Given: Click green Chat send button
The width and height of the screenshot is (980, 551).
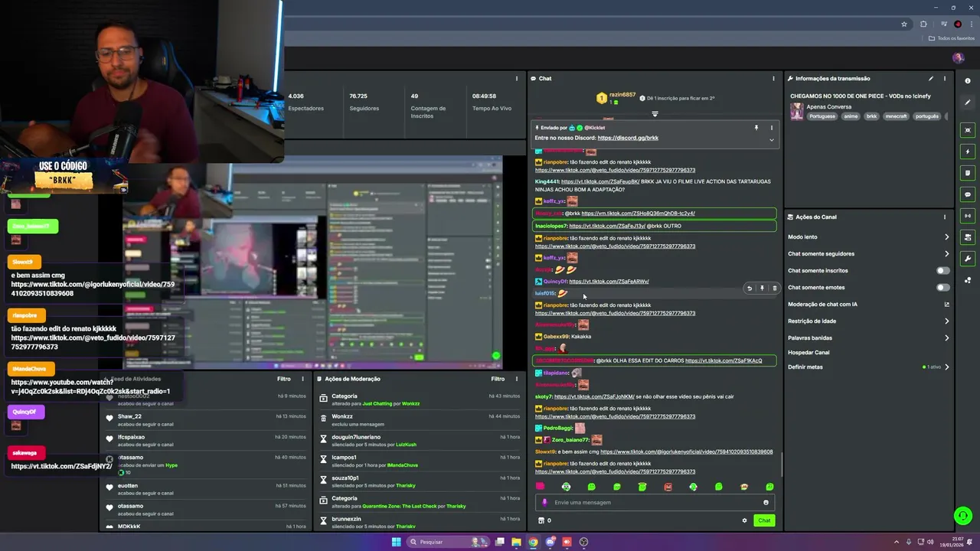Looking at the screenshot, I should 764,520.
